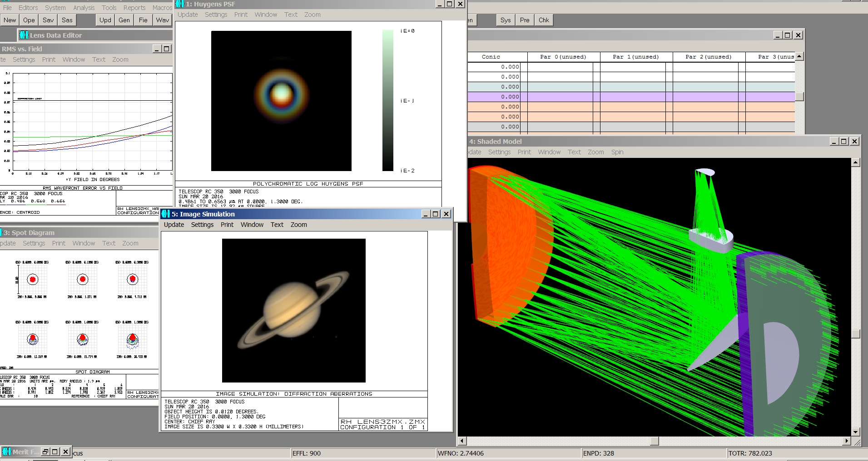Click the Saturn image simulation picture
868x461 pixels.
coord(293,310)
